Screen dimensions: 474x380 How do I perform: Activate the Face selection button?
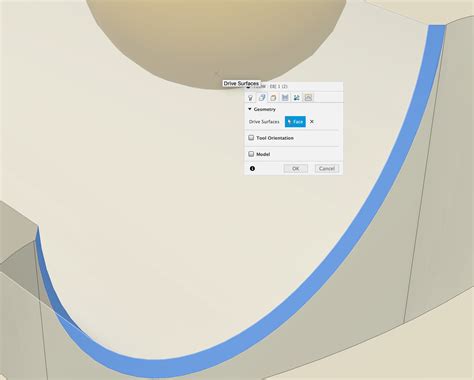pyautogui.click(x=295, y=122)
